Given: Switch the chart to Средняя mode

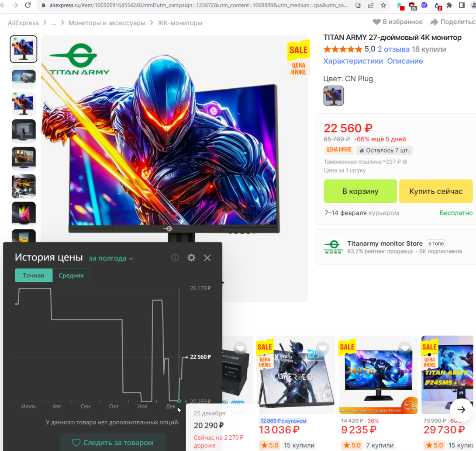Looking at the screenshot, I should coord(71,276).
